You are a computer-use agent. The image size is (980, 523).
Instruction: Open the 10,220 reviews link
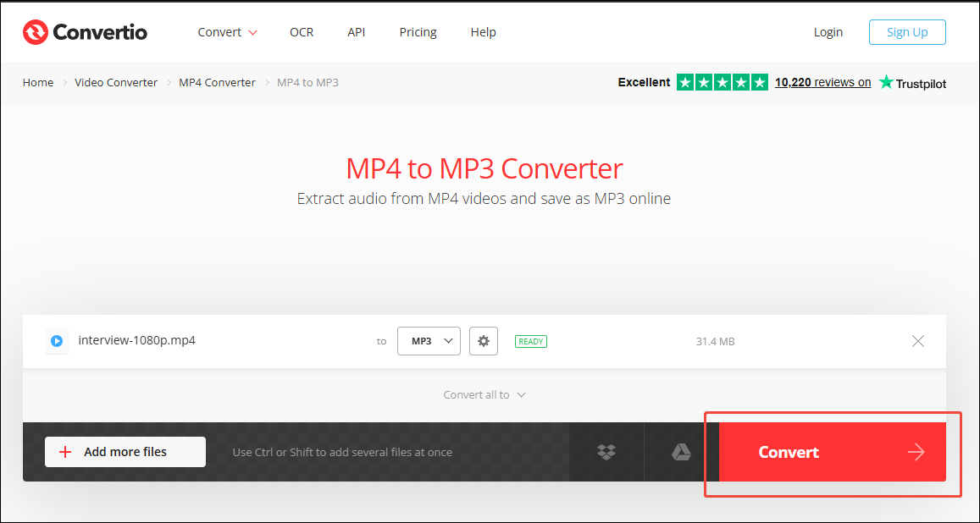pos(822,82)
